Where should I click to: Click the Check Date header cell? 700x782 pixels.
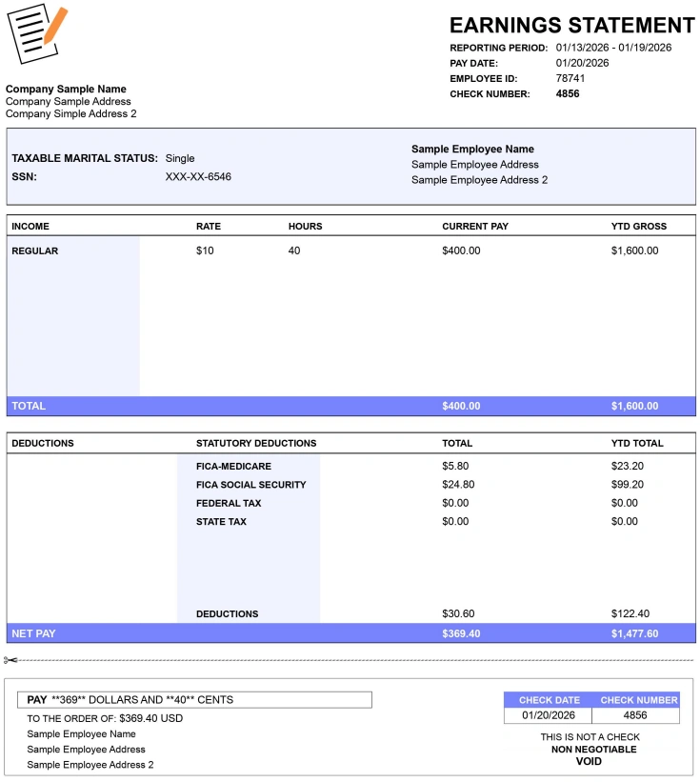tap(548, 700)
